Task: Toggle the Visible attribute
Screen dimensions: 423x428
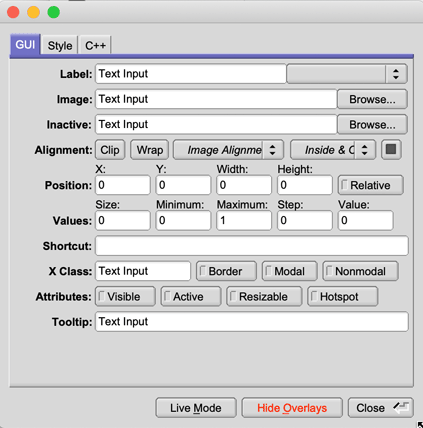Action: click(x=125, y=296)
